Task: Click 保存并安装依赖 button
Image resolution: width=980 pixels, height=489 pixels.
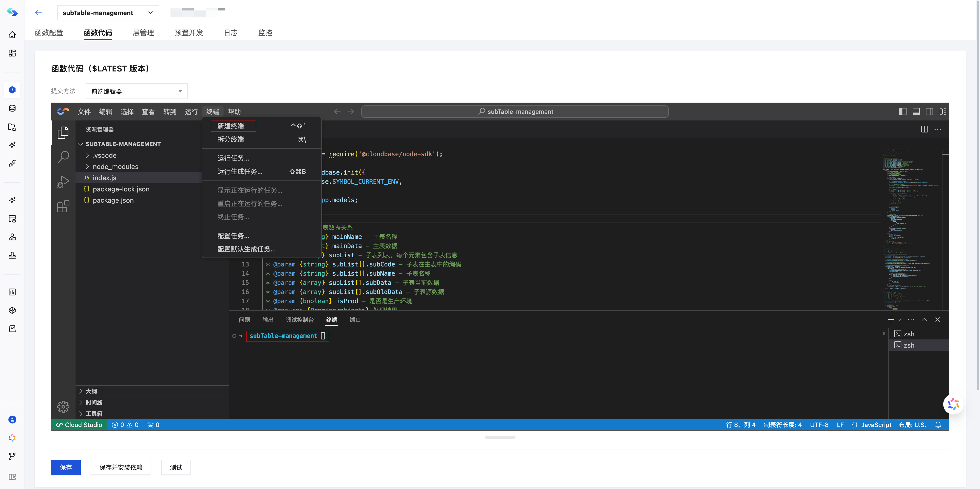Action: [x=121, y=467]
